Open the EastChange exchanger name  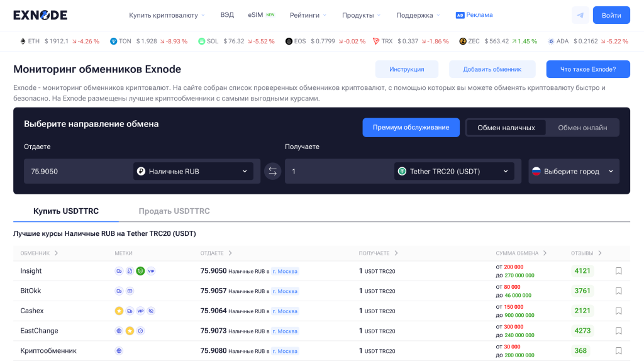coord(39,331)
